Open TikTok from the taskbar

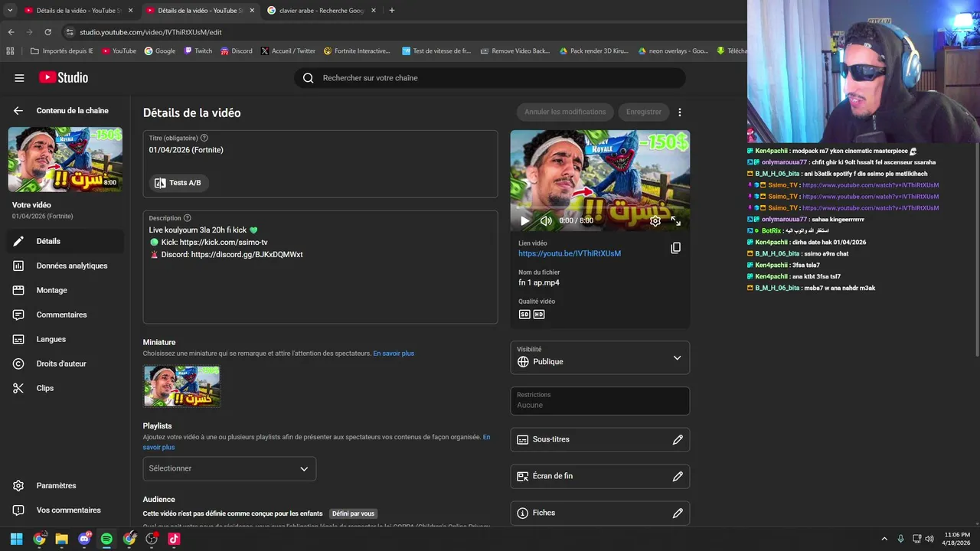(x=174, y=539)
